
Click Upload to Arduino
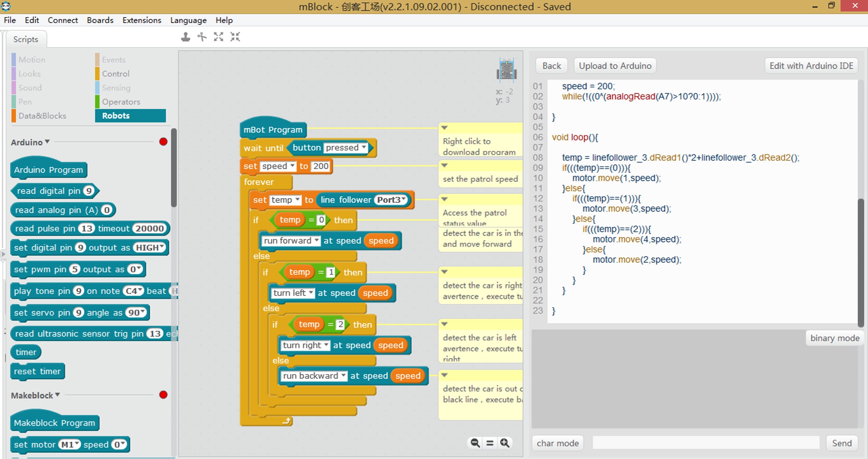coord(615,66)
